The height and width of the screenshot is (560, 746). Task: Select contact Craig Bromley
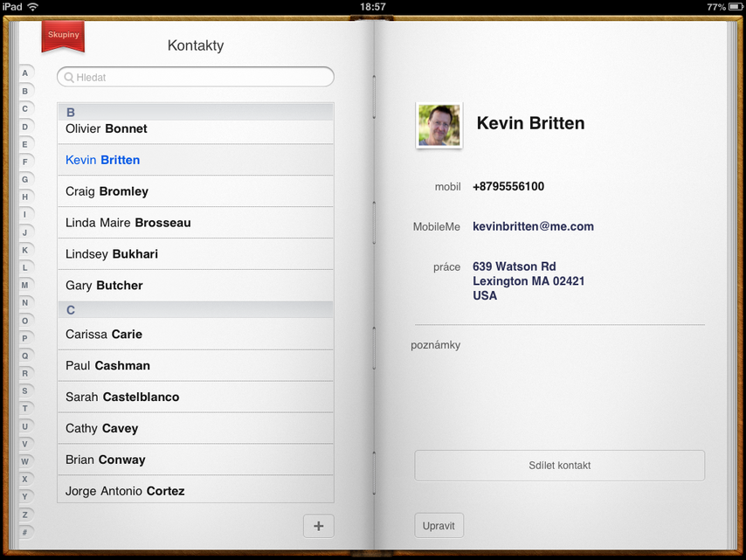[195, 190]
